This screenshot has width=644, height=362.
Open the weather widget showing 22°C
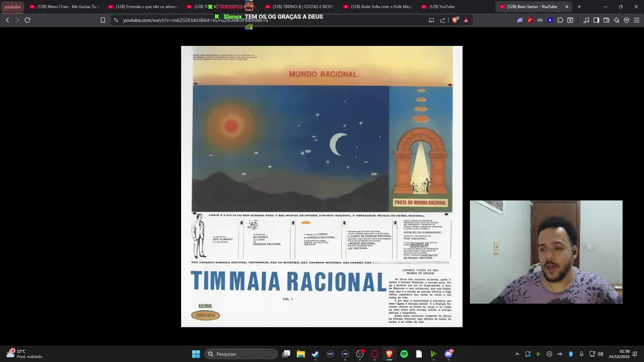[x=24, y=354]
